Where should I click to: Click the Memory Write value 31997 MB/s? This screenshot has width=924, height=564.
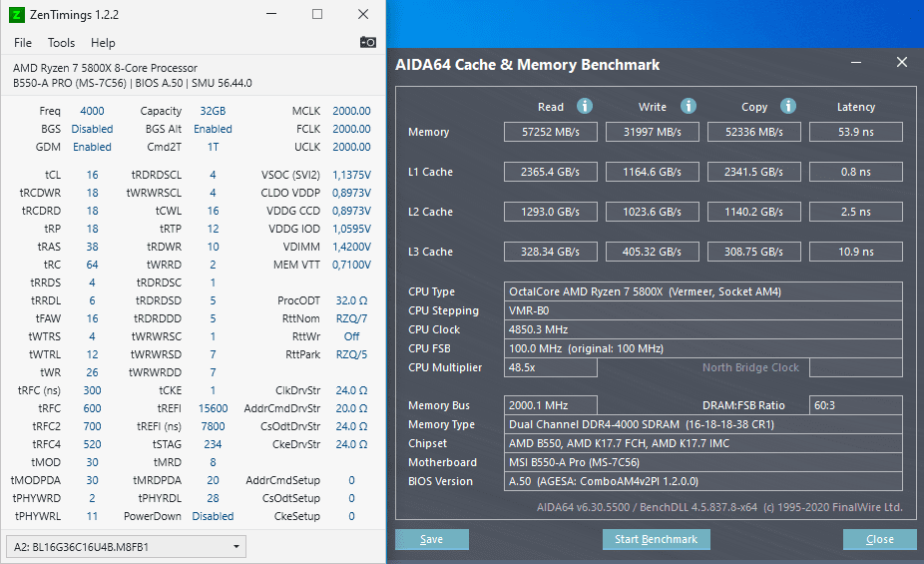(653, 132)
